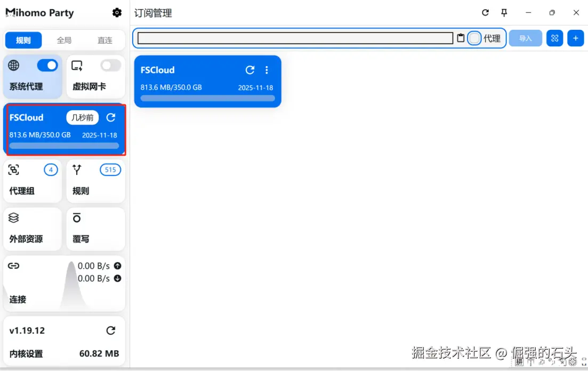Click the 导入 import button

click(526, 38)
